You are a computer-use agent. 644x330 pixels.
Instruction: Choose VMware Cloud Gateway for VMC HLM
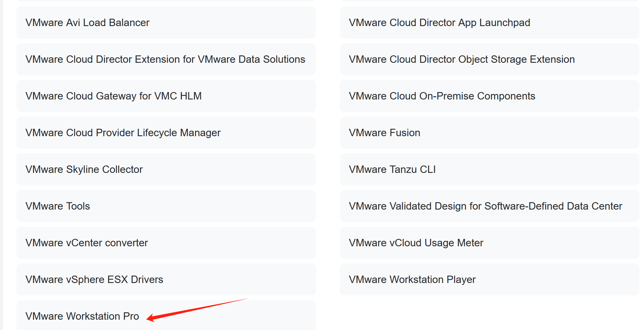click(166, 96)
